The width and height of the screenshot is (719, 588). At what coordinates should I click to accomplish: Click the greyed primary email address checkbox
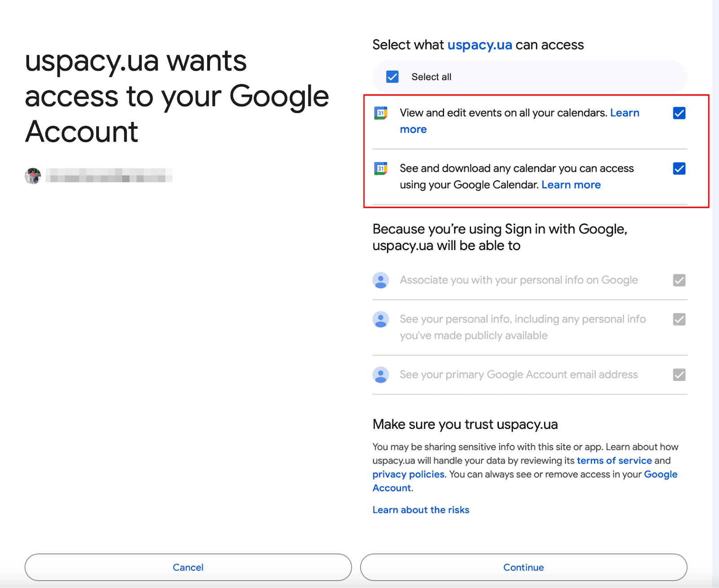(679, 374)
